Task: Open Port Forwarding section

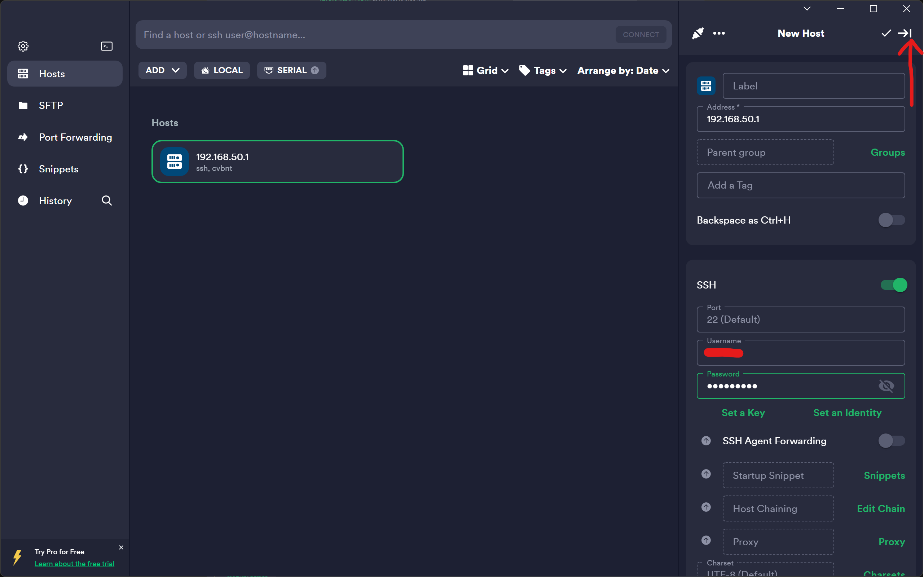Action: [75, 137]
